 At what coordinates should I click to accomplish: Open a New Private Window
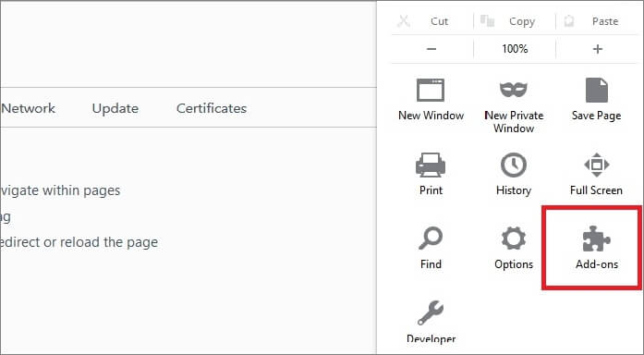tap(514, 107)
